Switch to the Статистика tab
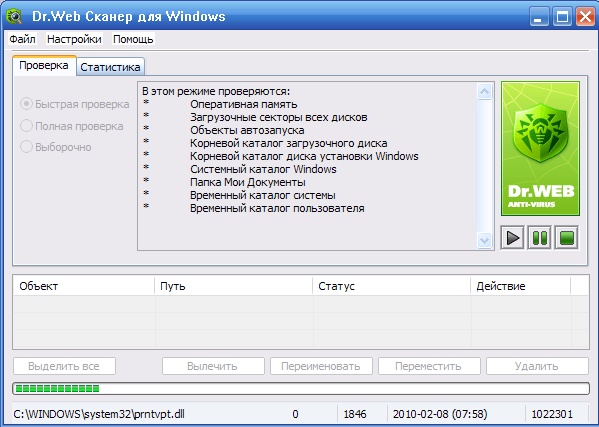 pos(110,67)
